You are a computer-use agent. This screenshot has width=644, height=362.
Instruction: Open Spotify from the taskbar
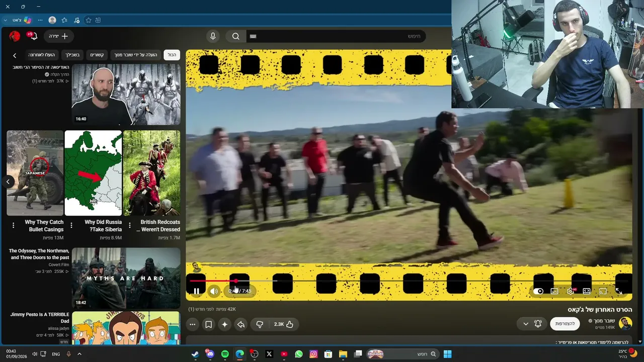[x=225, y=354]
